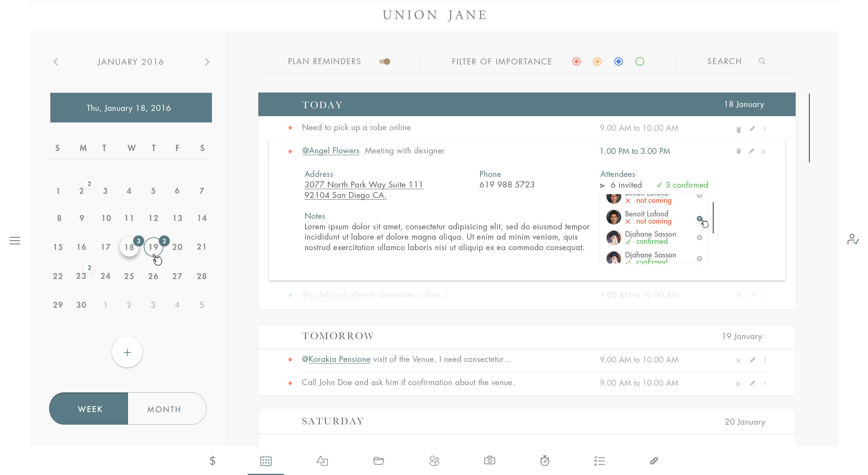Click the main agenda scrollbar
This screenshot has height=475, width=868.
tap(809, 128)
